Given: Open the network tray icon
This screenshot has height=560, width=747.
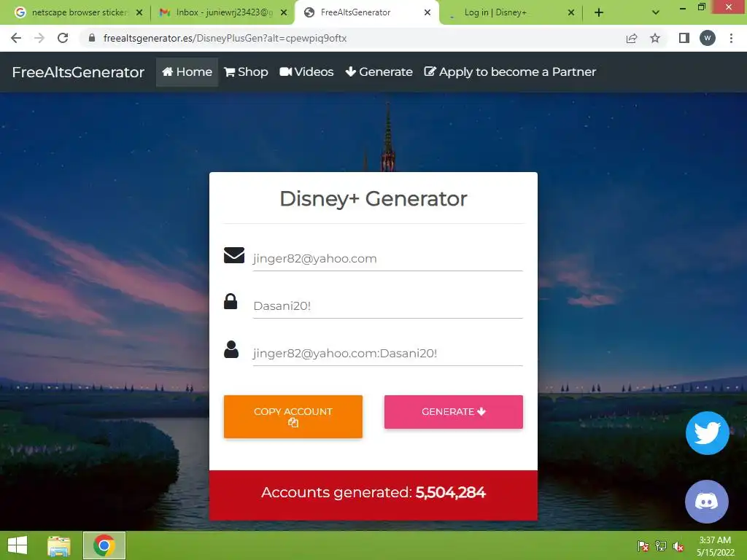Looking at the screenshot, I should click(x=661, y=546).
